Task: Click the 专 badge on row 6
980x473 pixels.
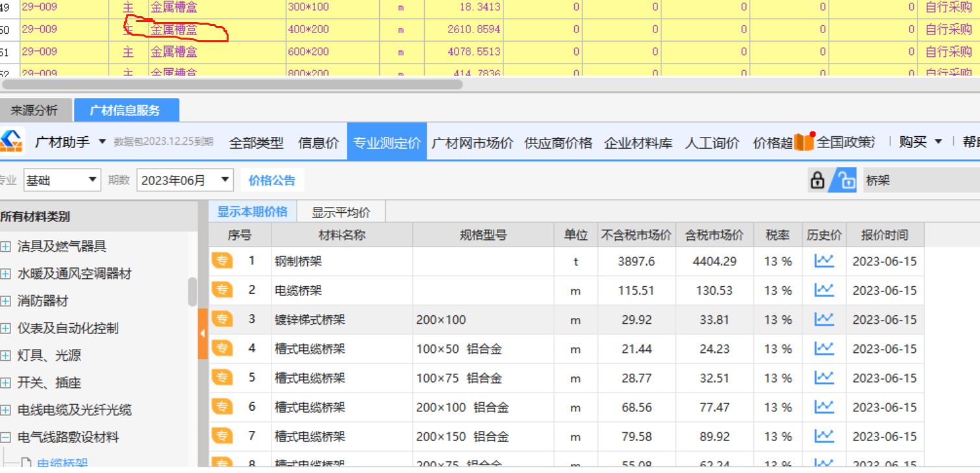Action: (x=222, y=407)
